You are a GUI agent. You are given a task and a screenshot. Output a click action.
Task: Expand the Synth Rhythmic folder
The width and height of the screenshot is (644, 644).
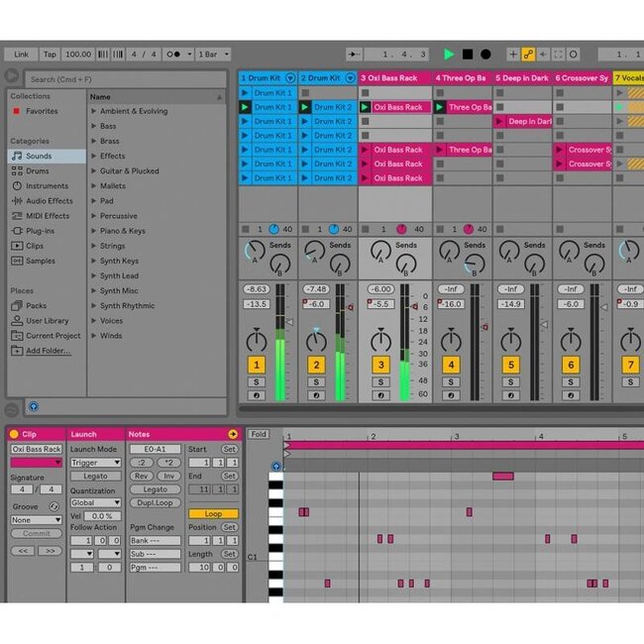pyautogui.click(x=94, y=305)
